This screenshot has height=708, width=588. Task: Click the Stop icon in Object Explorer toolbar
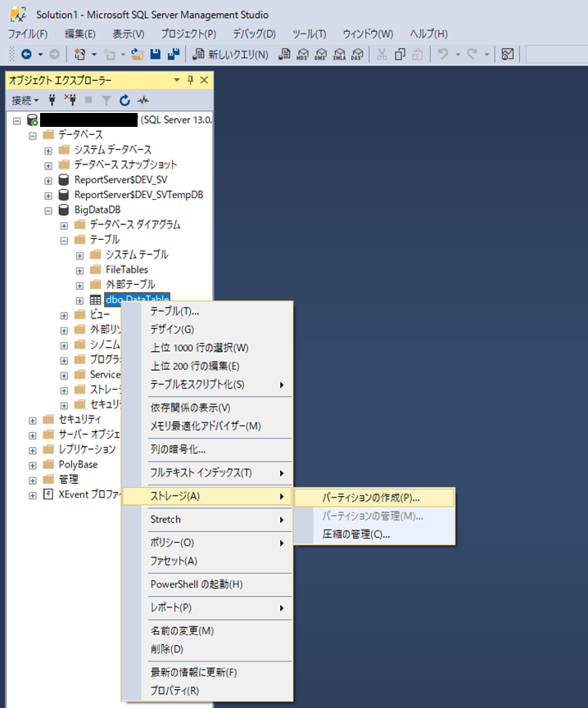(88, 100)
